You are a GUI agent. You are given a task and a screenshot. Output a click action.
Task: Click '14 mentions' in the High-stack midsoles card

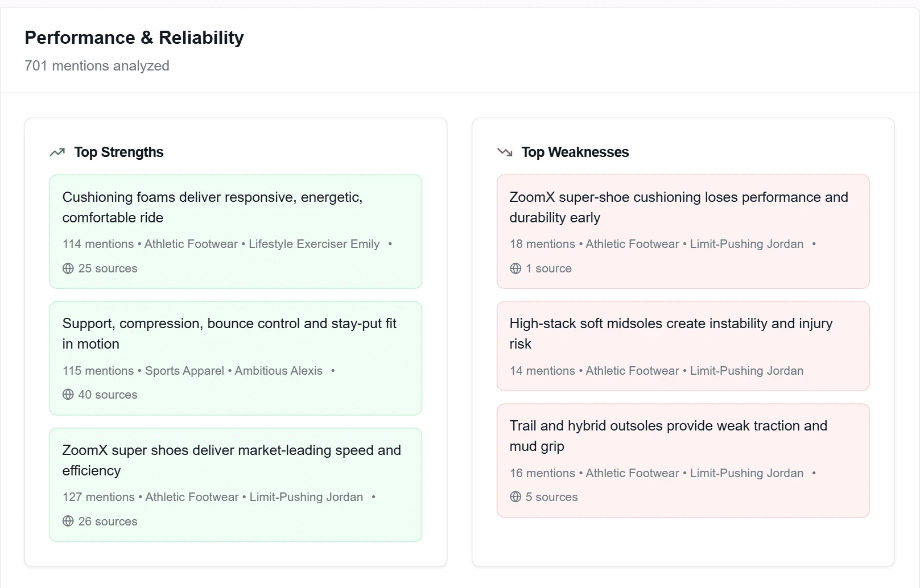(542, 371)
